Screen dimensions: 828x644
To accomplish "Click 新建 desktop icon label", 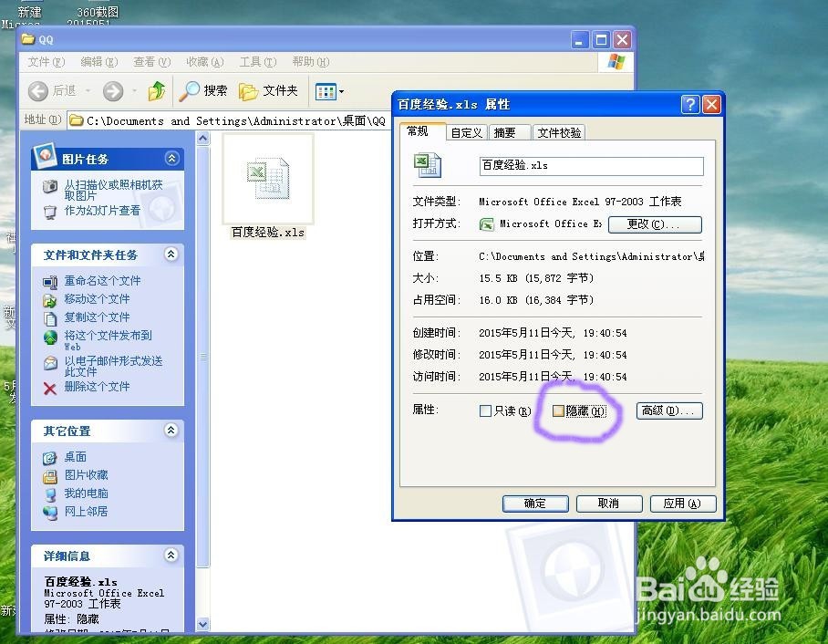I will click(29, 12).
